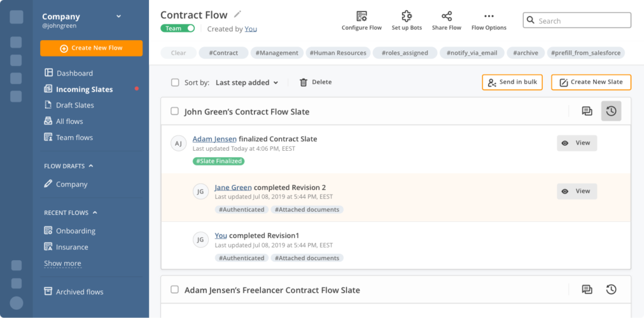The width and height of the screenshot is (644, 318).
Task: Open history for John Green's Contract Flow Slate
Action: coord(611,111)
